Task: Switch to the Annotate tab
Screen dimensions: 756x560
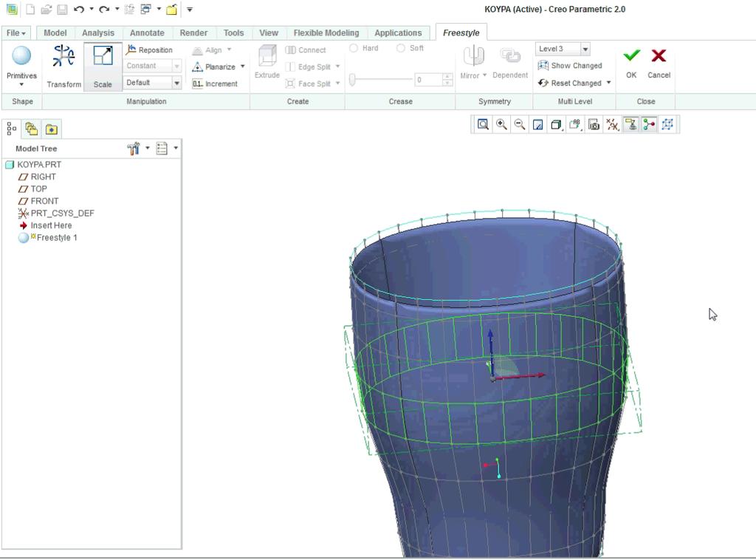Action: [x=147, y=33]
